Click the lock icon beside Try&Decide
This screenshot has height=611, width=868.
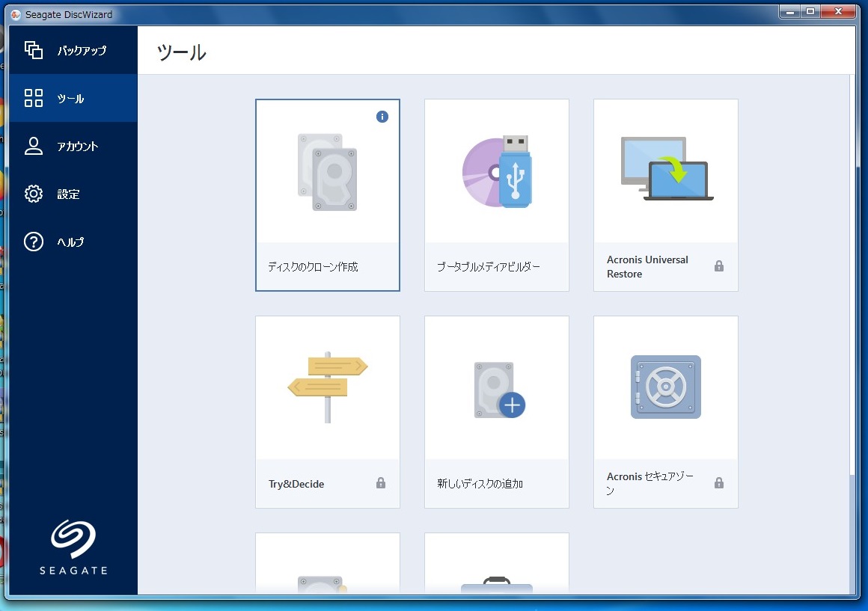coord(381,483)
